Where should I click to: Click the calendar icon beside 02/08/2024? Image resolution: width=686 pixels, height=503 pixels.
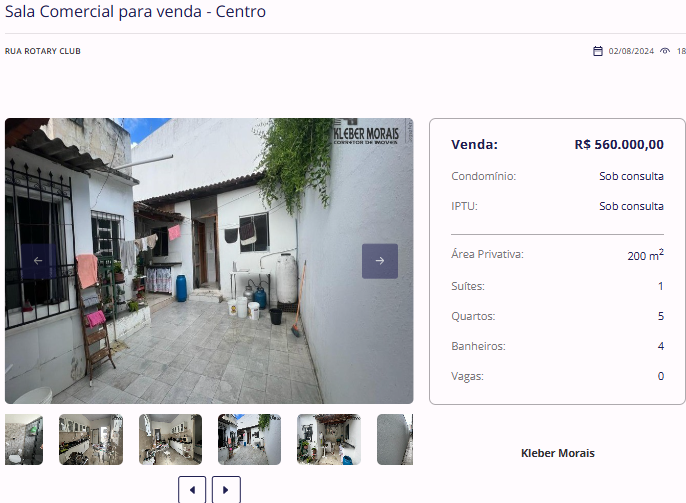[x=598, y=51]
